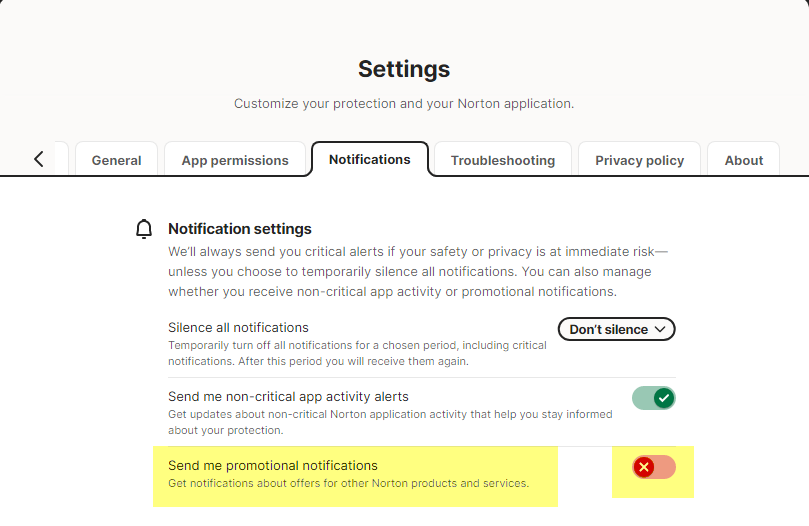Open the Don't silence dropdown
Image resolution: width=809 pixels, height=526 pixels.
pos(616,329)
